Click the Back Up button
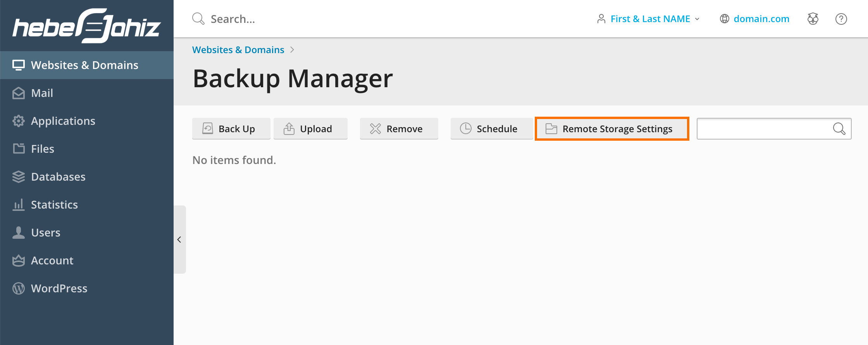Viewport: 868px width, 345px height. (x=231, y=129)
